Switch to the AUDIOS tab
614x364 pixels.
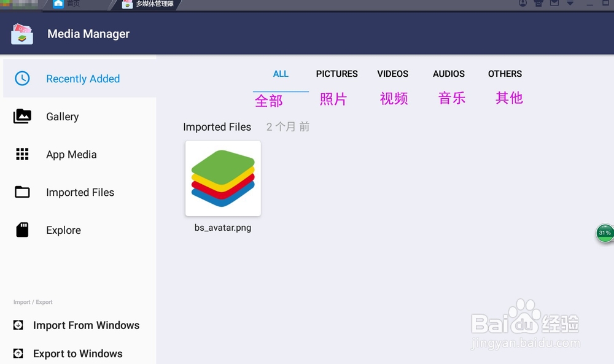(x=448, y=74)
